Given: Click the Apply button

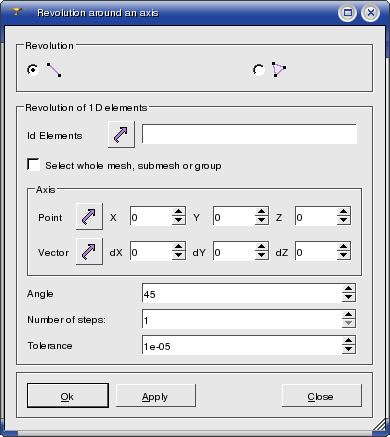Looking at the screenshot, I should pyautogui.click(x=156, y=396).
